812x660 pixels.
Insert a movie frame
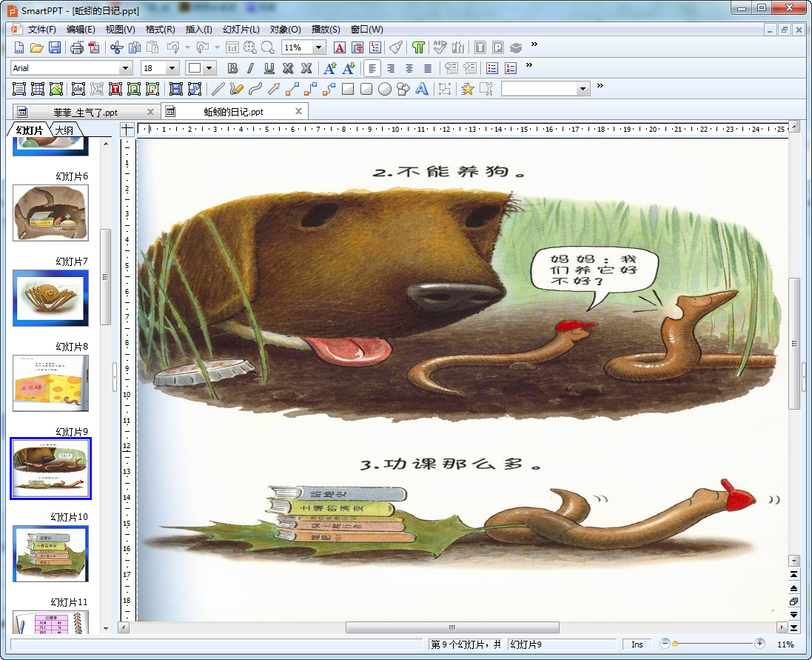pyautogui.click(x=176, y=89)
